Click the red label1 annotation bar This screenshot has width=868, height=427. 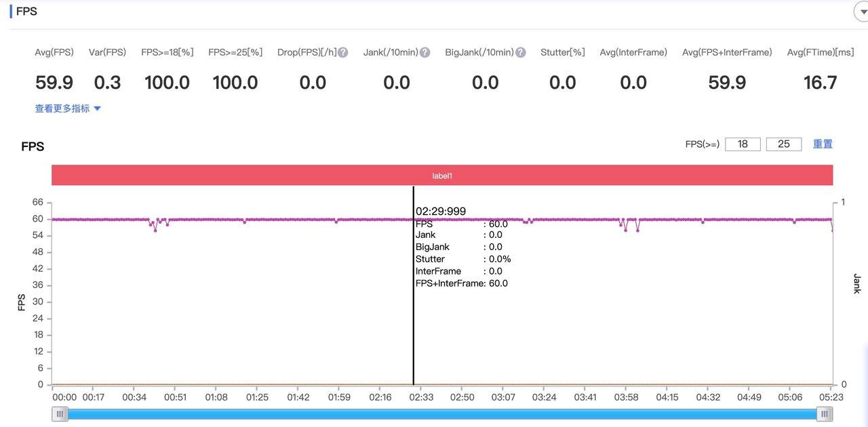(x=442, y=176)
